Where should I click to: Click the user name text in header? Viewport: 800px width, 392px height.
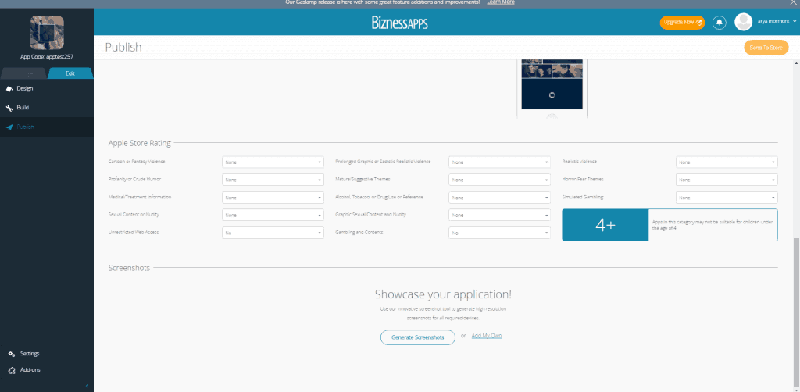coord(773,21)
